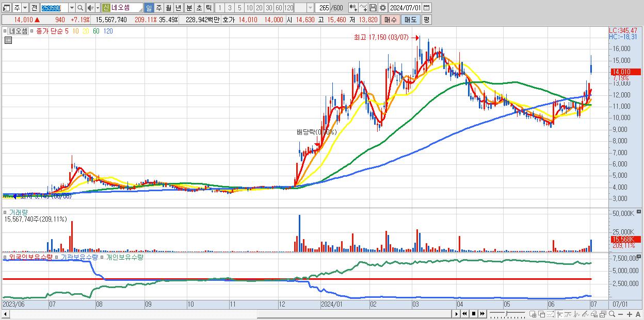Select the 5 interval button
Image resolution: width=644 pixels, height=320 pixels.
[x=239, y=8]
